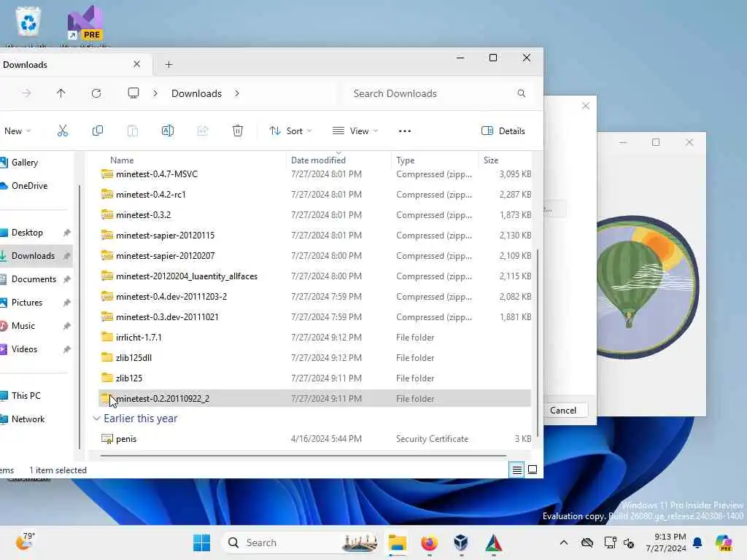Close the Downloads tab

pyautogui.click(x=136, y=64)
